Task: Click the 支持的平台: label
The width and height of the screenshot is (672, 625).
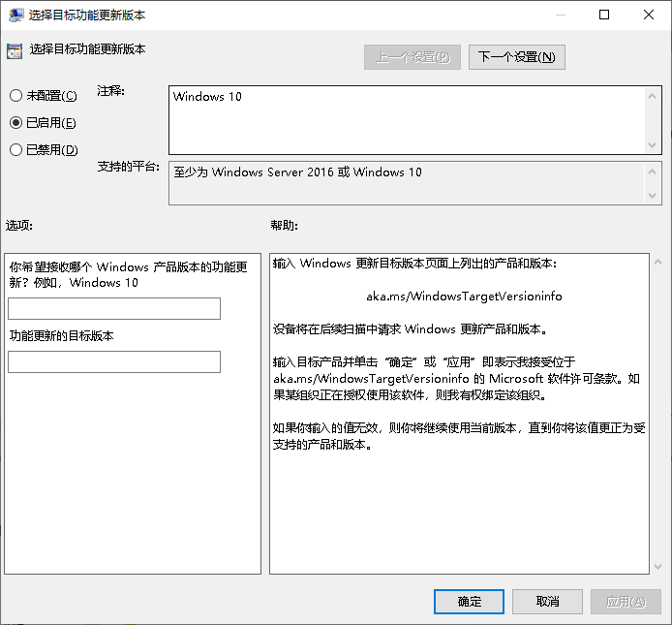Action: 129,167
